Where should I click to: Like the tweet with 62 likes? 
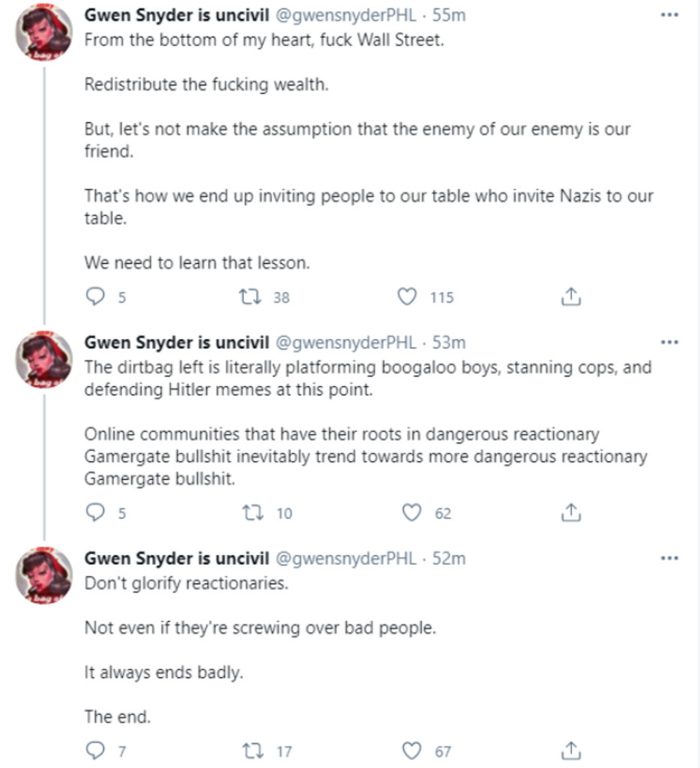411,513
